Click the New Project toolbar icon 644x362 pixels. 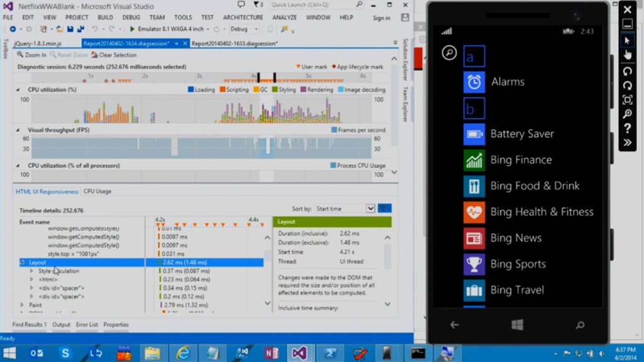coord(43,29)
